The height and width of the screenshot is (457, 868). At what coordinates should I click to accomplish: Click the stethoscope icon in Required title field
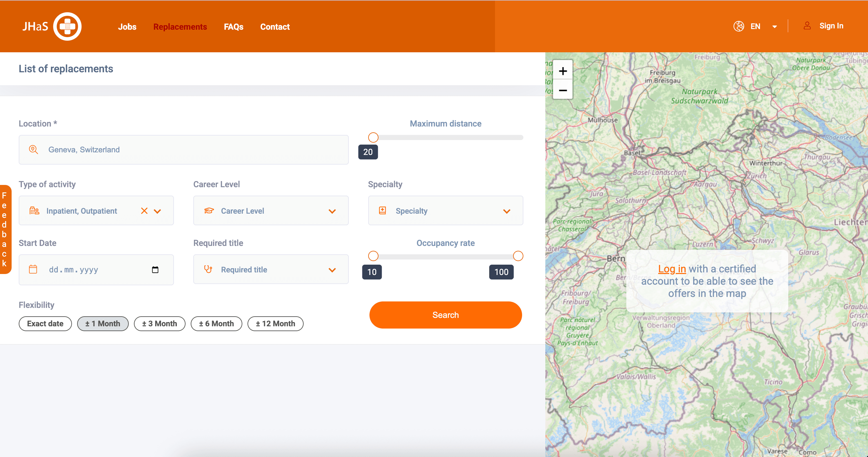pyautogui.click(x=207, y=269)
